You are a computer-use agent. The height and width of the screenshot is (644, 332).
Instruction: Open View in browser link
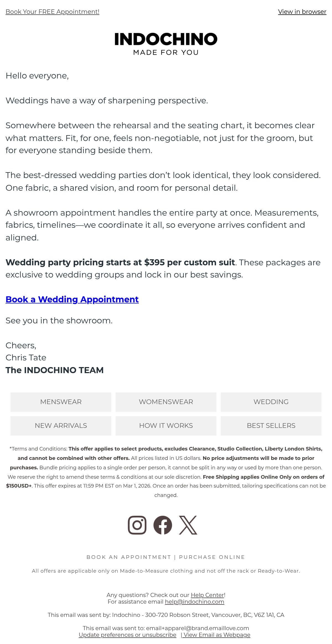point(302,12)
